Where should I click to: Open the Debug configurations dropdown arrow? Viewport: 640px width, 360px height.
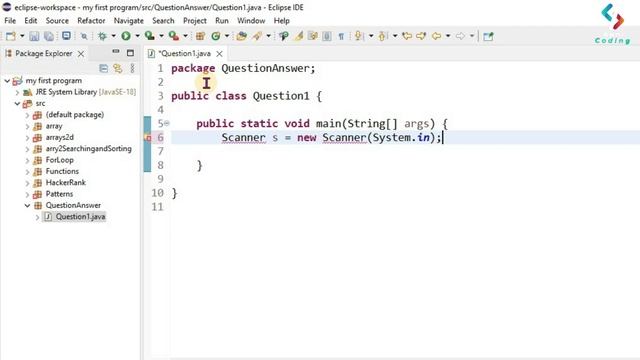point(113,36)
